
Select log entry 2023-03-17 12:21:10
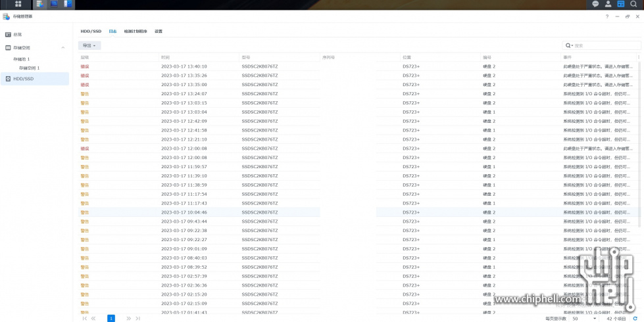(x=357, y=139)
